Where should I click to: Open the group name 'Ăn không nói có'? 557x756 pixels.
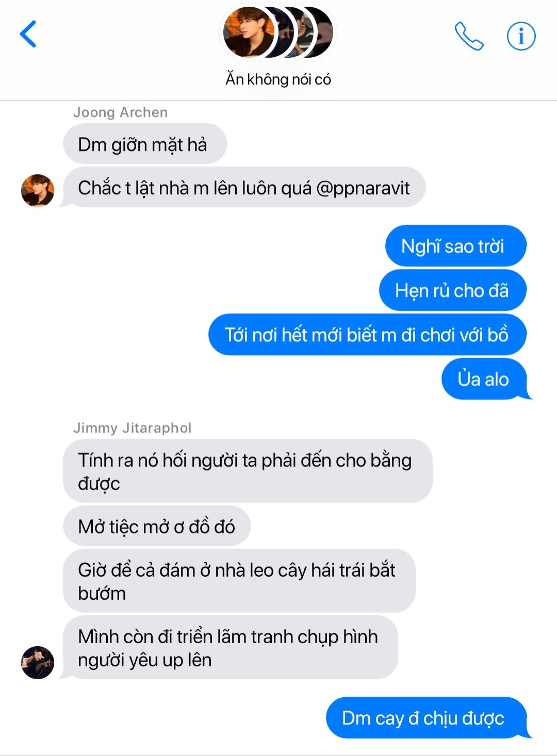pyautogui.click(x=278, y=79)
